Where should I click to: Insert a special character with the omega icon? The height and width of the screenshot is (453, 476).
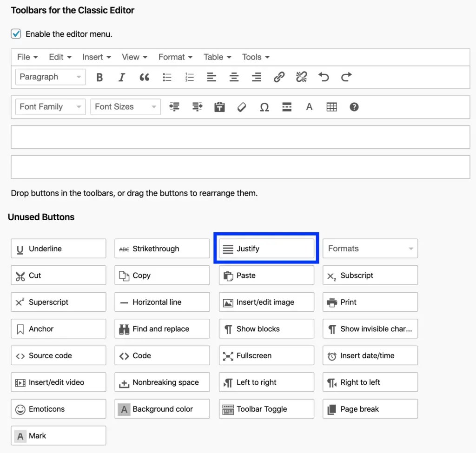tap(264, 107)
